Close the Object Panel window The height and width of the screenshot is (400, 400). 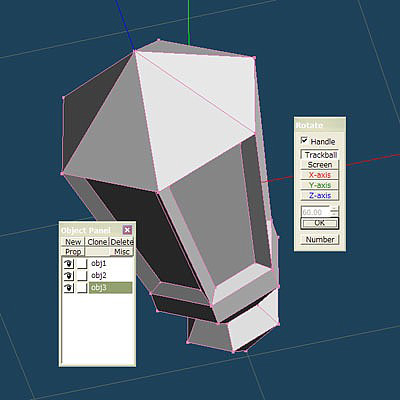(127, 230)
